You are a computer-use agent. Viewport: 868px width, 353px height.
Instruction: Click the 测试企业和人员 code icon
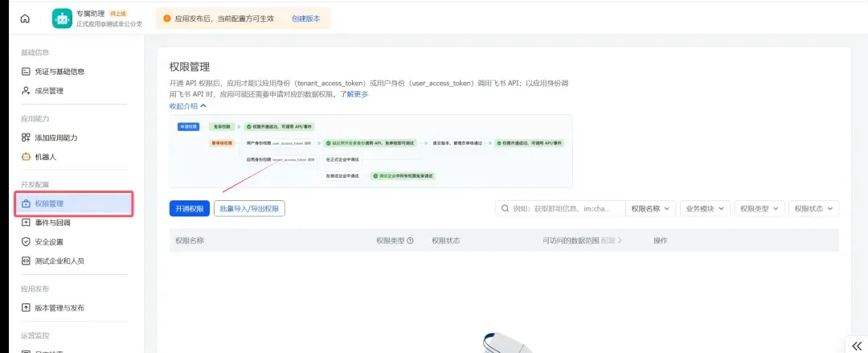(x=26, y=261)
